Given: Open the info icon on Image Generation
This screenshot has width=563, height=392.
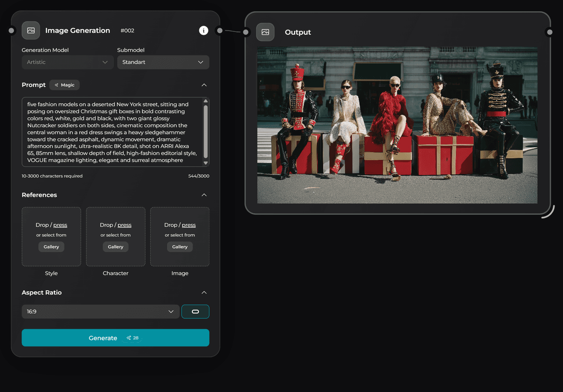Looking at the screenshot, I should [203, 30].
